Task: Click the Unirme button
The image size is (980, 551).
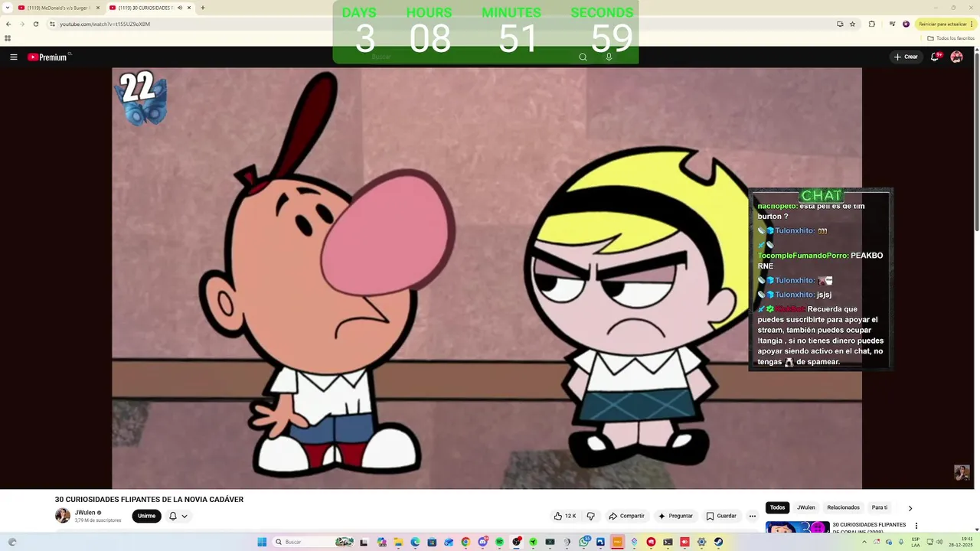Action: point(146,516)
